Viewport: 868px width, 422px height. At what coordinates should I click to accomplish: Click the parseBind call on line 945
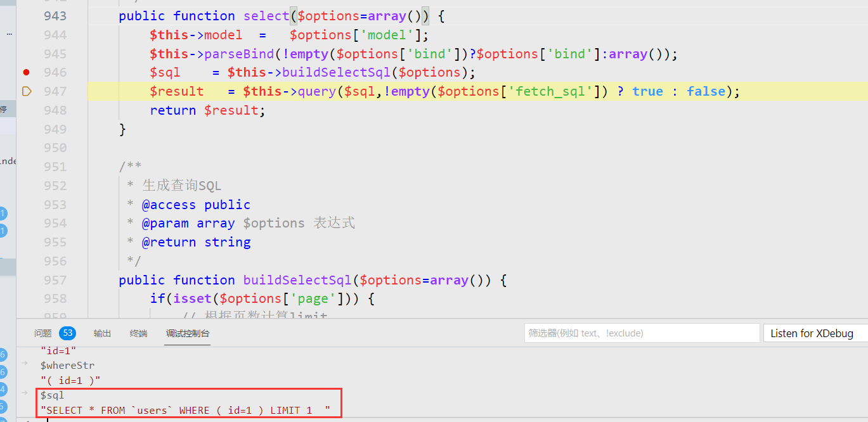point(414,54)
